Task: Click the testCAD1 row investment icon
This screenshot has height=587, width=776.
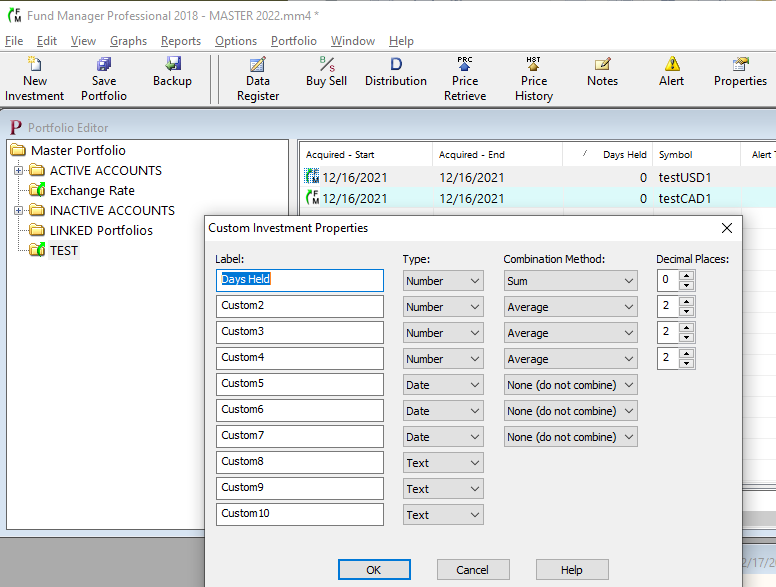Action: 312,197
